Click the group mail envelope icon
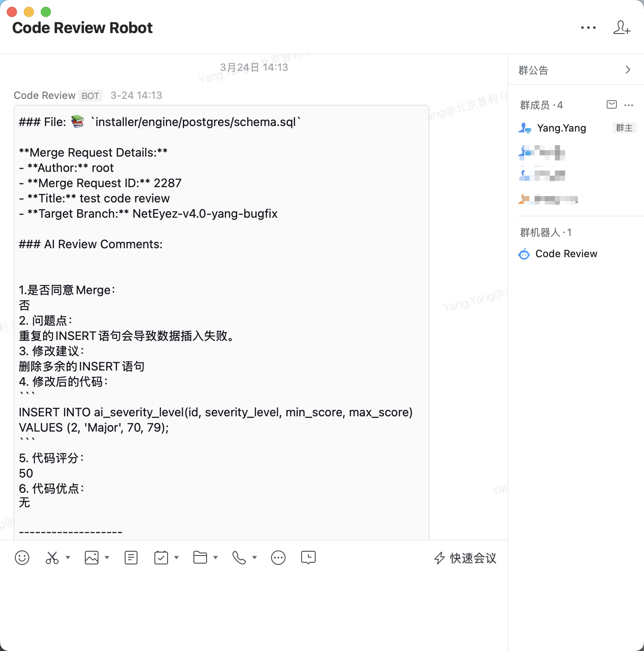Screen dimensions: 644x651 click(612, 104)
